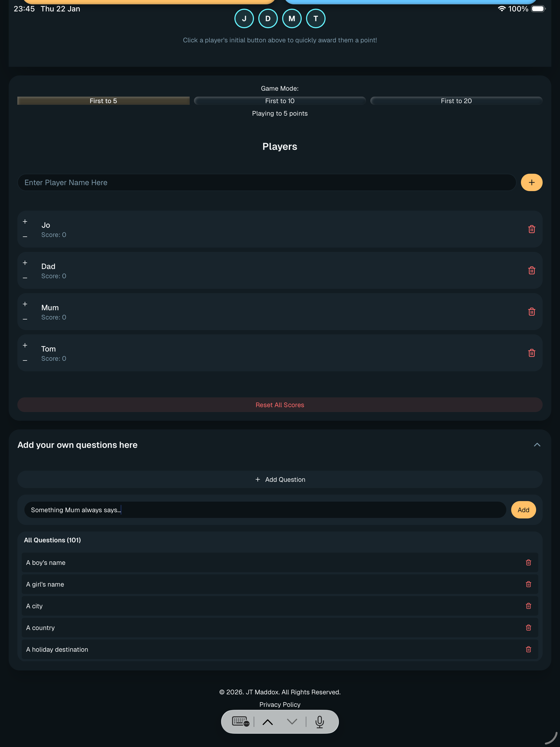The width and height of the screenshot is (560, 747).
Task: Increase Tom's score with the plus stepper
Action: 25,345
